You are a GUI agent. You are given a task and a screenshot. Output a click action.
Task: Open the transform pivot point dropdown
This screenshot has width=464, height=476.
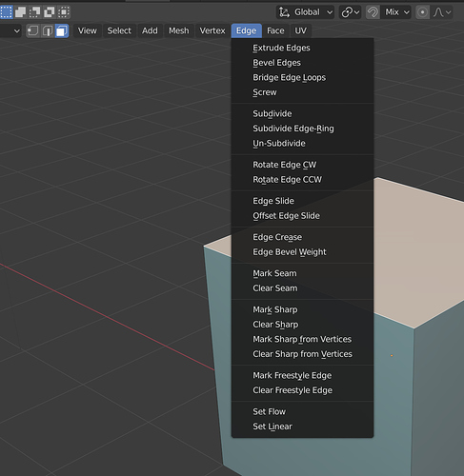click(x=350, y=12)
